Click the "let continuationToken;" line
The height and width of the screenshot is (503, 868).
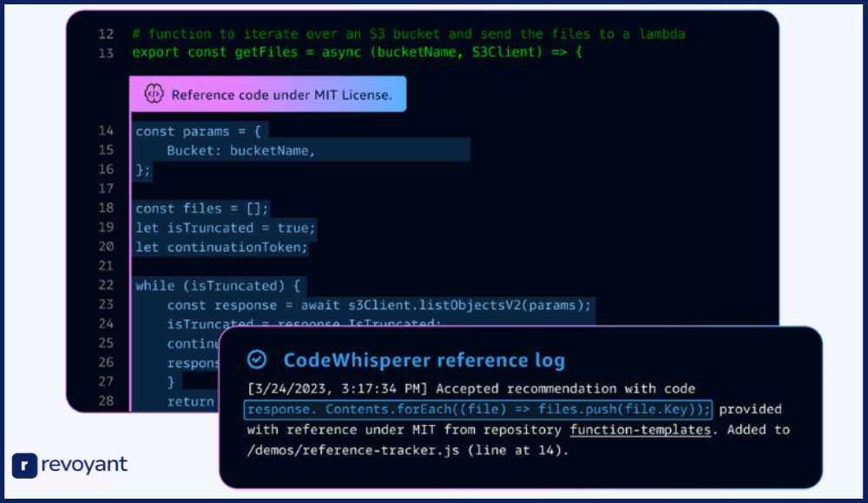221,247
